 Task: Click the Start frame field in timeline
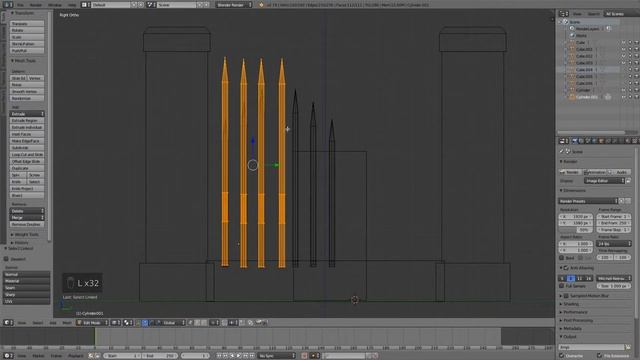pyautogui.click(x=122, y=356)
